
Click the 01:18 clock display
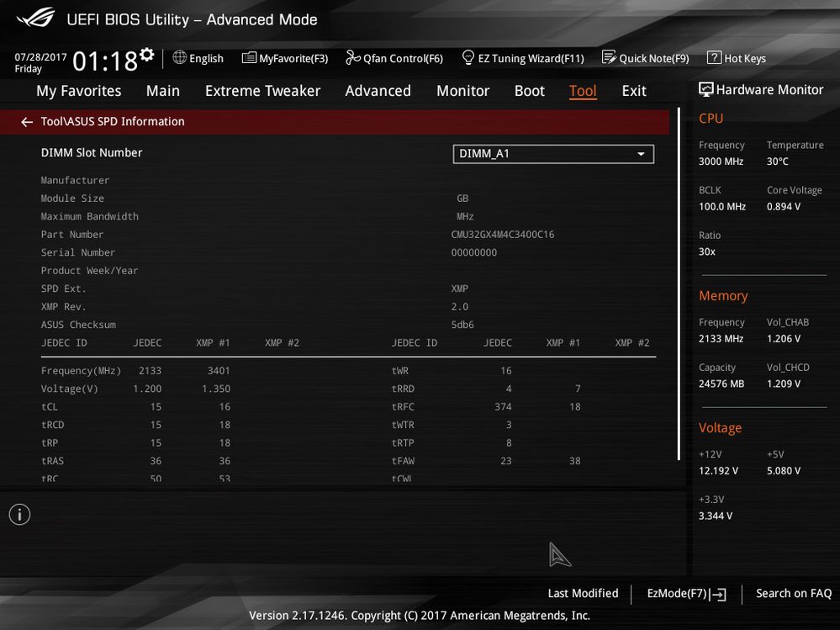tap(105, 61)
